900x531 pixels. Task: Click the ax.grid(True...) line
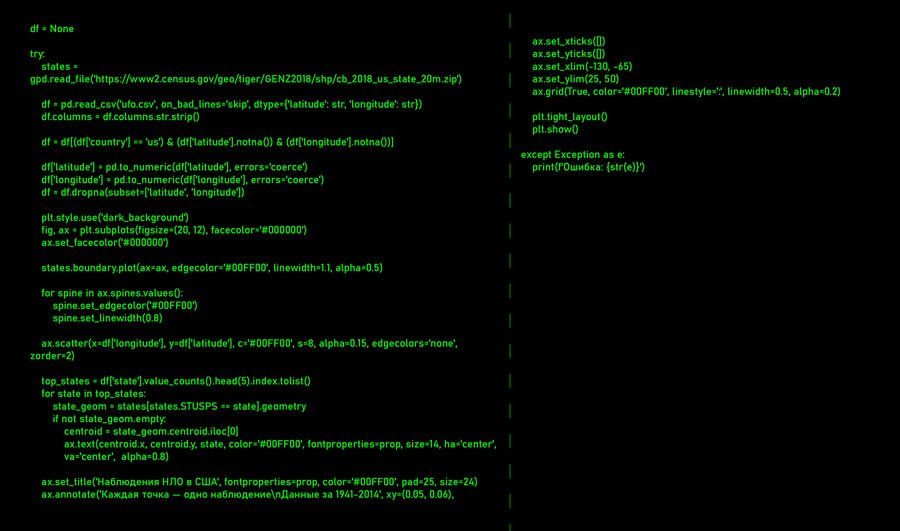(685, 91)
